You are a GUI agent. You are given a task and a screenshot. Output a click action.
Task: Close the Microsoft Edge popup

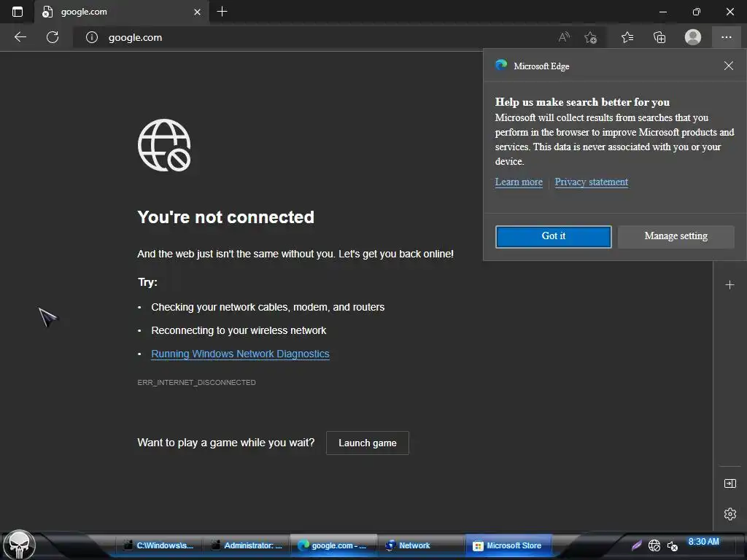729,66
